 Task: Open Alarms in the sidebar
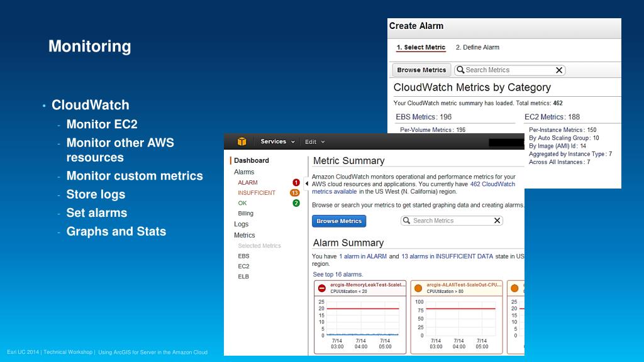pyautogui.click(x=244, y=172)
